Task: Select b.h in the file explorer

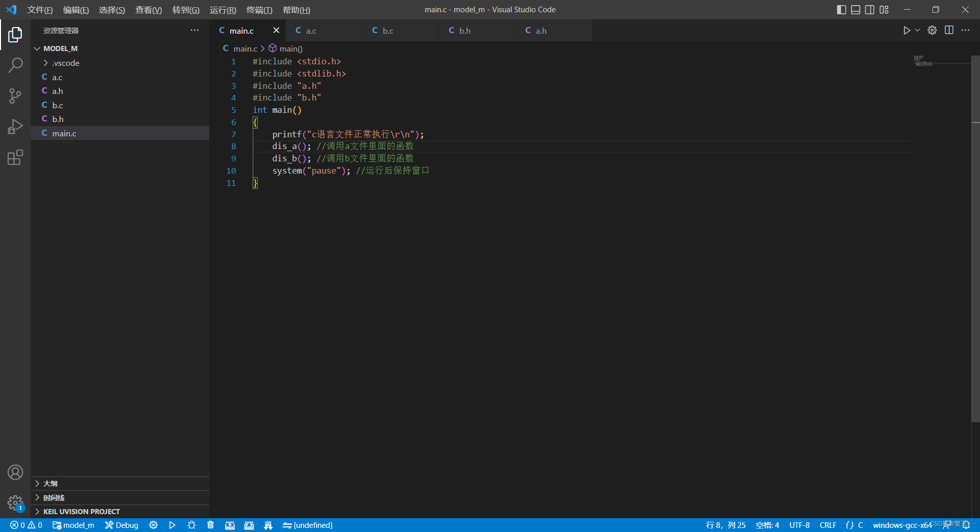Action: [58, 119]
